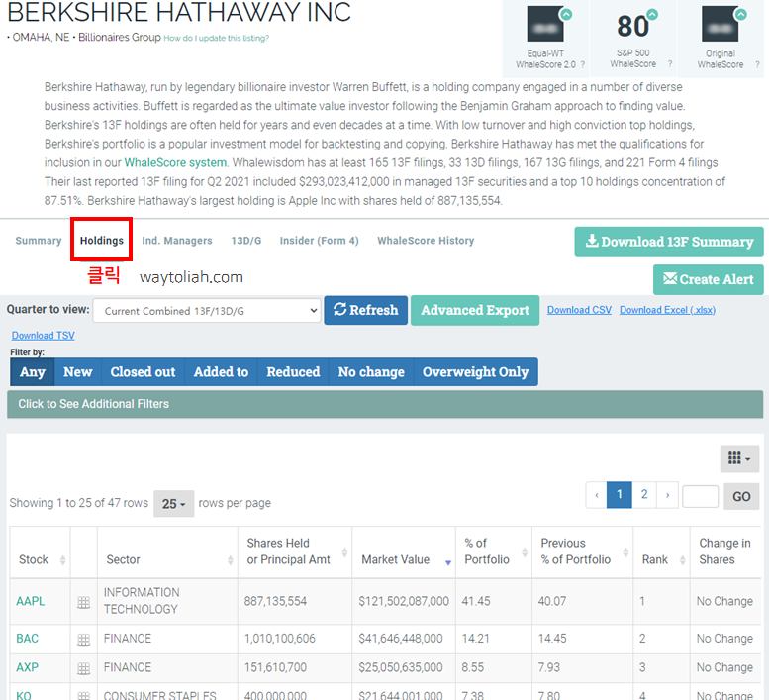Sort table by Sector column
This screenshot has height=700, width=769.
click(x=167, y=552)
